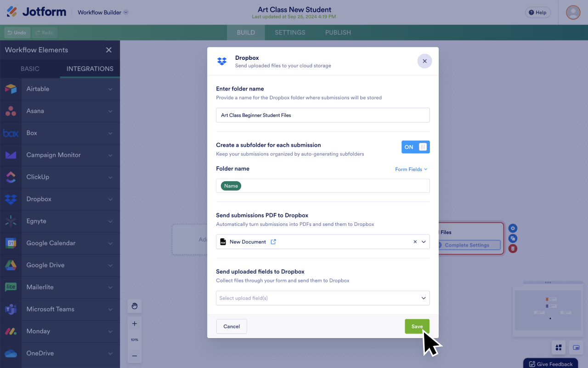The image size is (588, 368).
Task: Click the Google Drive icon
Action: tap(11, 265)
